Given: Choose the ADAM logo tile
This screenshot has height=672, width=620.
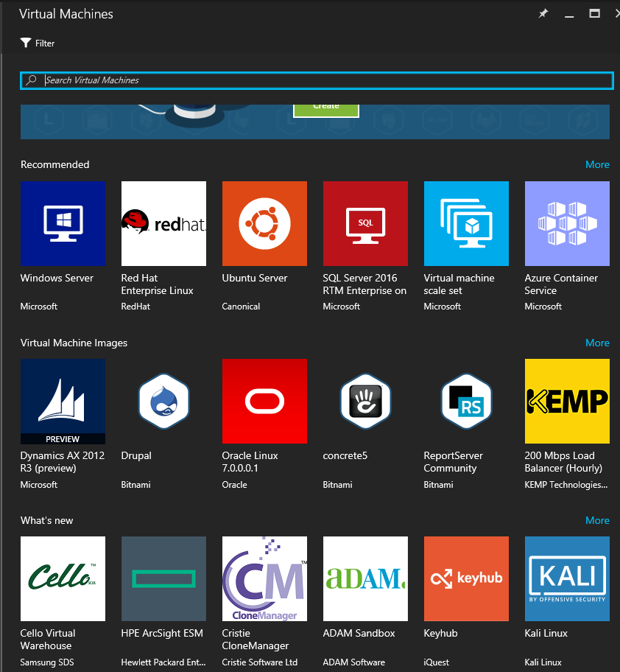Looking at the screenshot, I should tap(365, 578).
